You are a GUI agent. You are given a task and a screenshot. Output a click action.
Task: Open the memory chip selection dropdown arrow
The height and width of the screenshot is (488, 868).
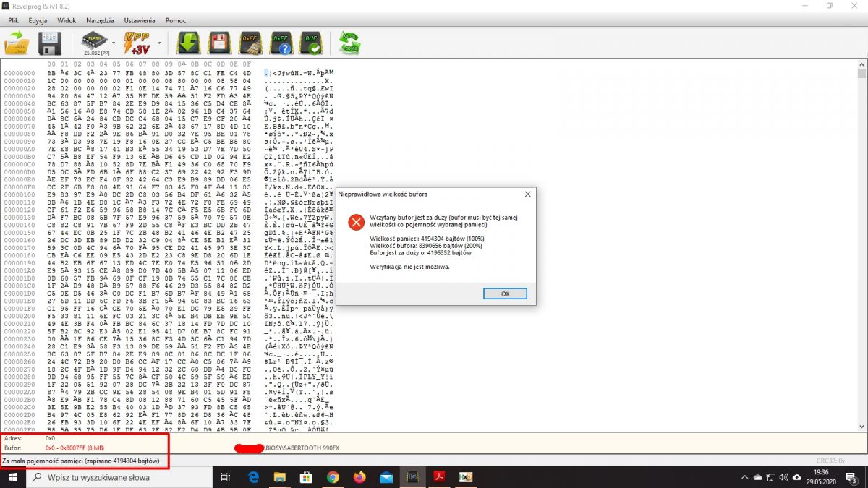(114, 44)
